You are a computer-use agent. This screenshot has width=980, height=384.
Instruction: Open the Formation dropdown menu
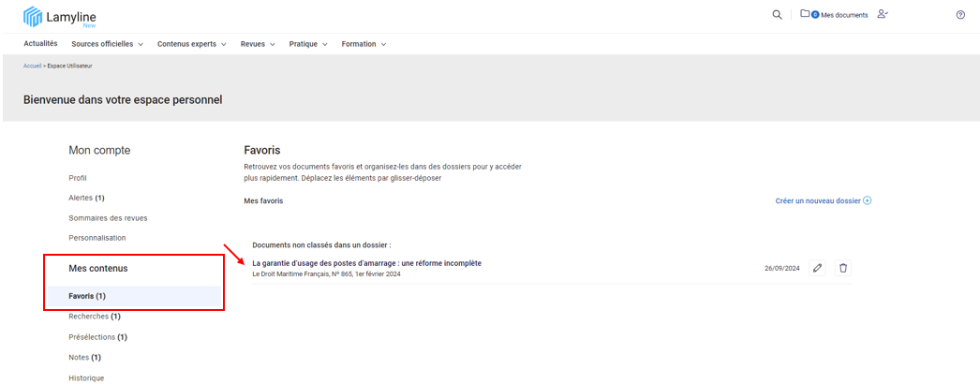point(364,44)
